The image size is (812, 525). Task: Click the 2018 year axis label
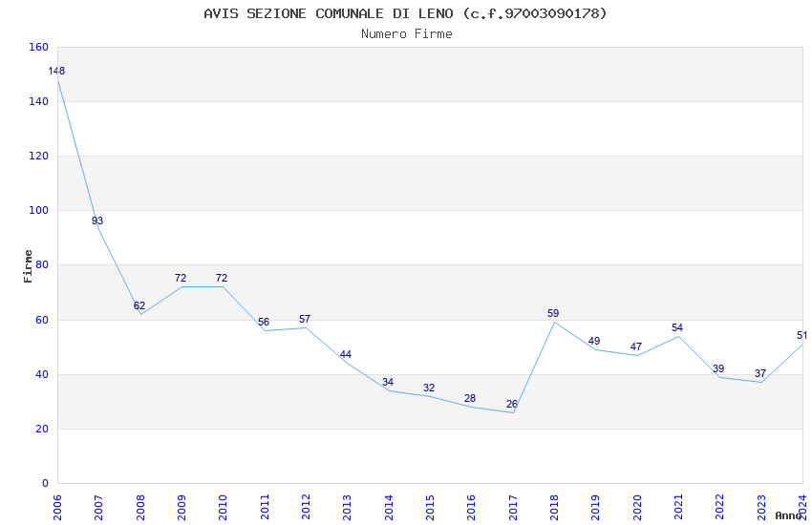tap(555, 508)
